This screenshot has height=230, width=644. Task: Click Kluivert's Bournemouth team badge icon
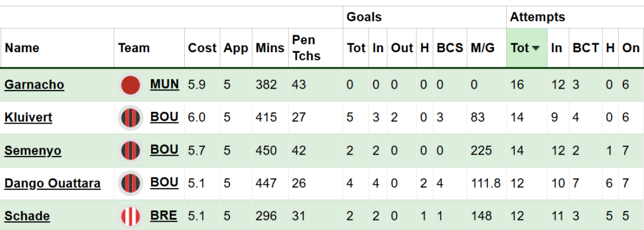131,118
